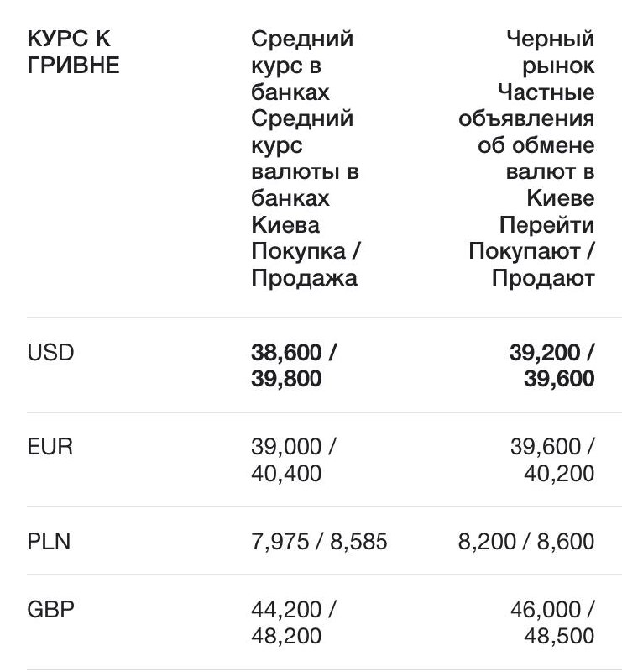
Task: Click the Частные объявления об обмене валют text
Action: point(529,144)
